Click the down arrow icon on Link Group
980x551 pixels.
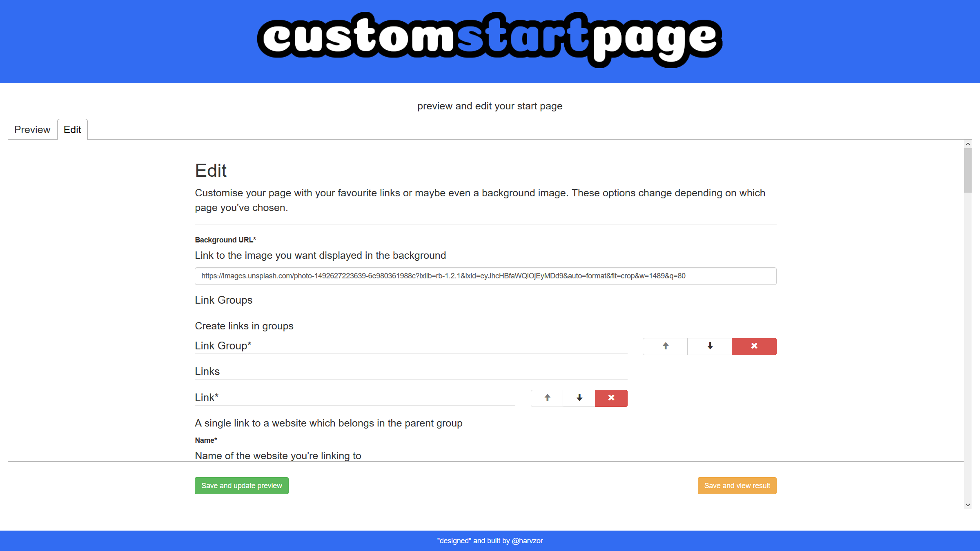coord(709,346)
